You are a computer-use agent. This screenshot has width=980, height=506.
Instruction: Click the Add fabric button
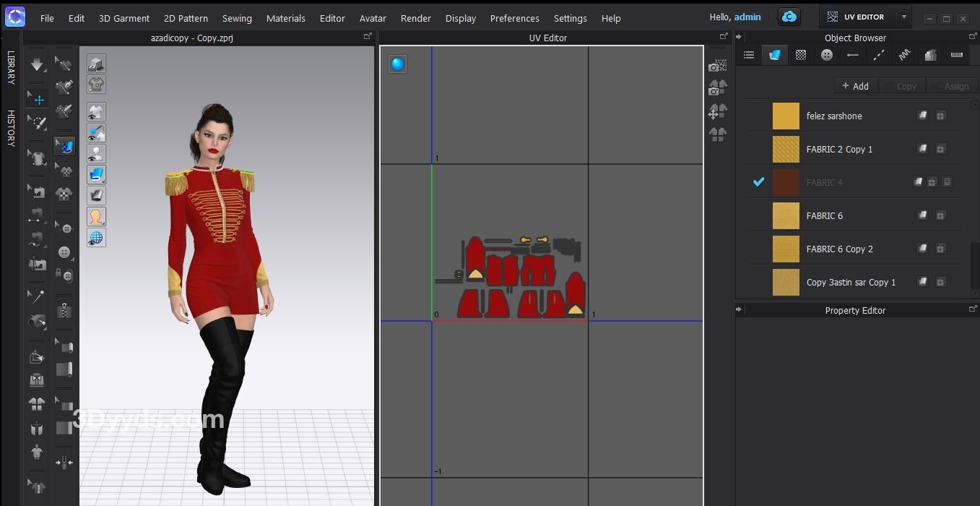click(856, 86)
